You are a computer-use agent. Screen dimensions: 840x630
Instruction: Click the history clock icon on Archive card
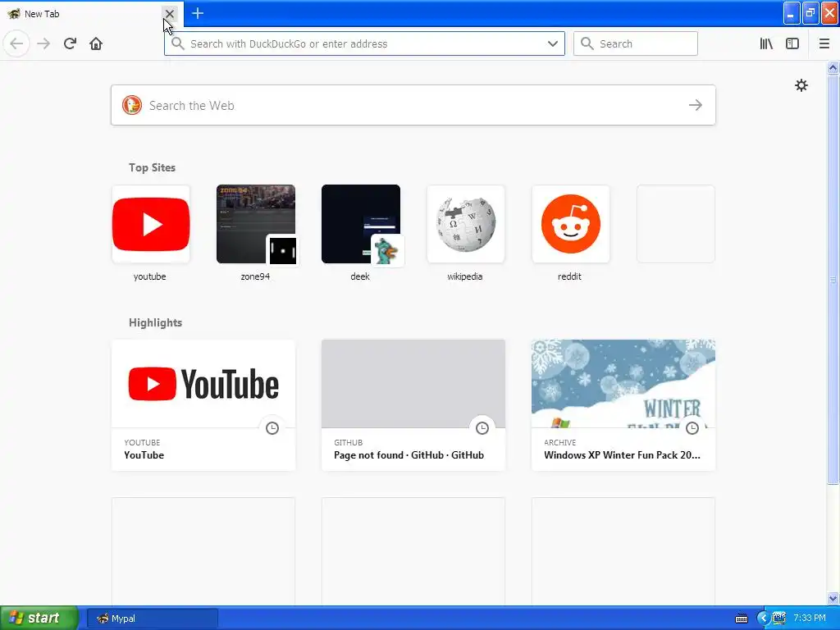[x=692, y=427]
